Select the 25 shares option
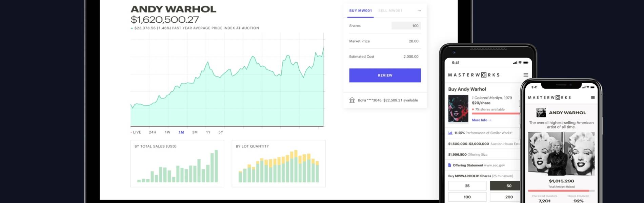This screenshot has height=203, width=644. tap(467, 186)
